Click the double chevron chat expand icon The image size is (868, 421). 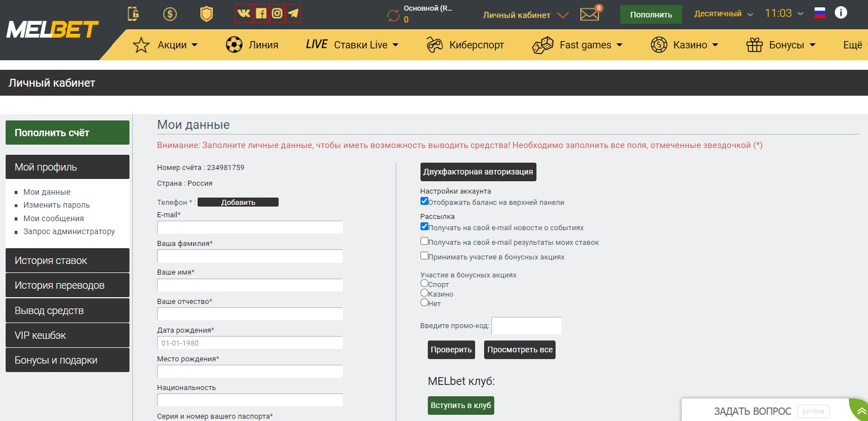tap(860, 412)
